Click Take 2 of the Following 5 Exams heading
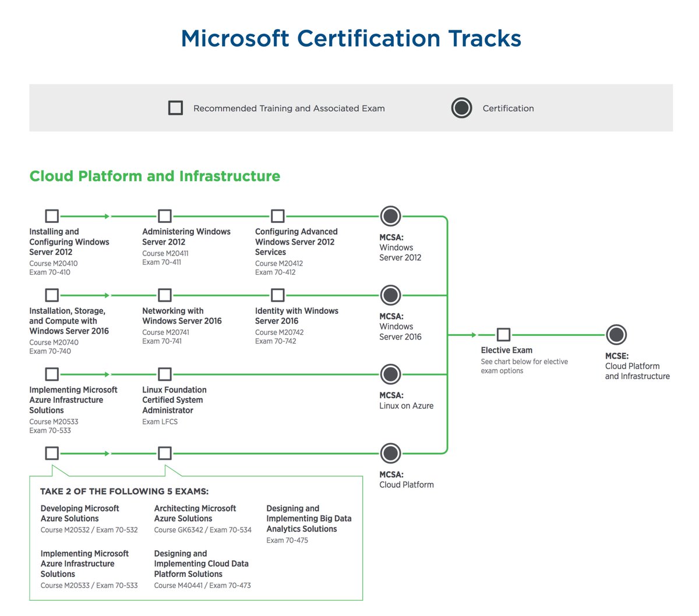This screenshot has width=699, height=616. point(124,491)
